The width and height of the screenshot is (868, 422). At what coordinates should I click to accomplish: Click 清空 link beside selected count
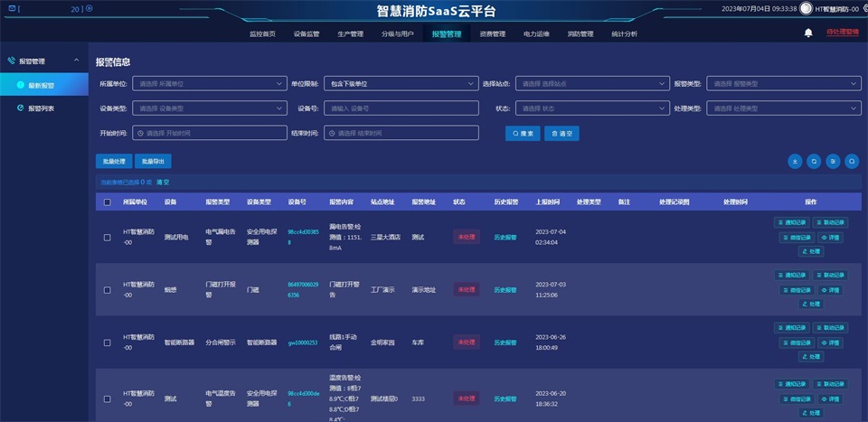pos(163,182)
